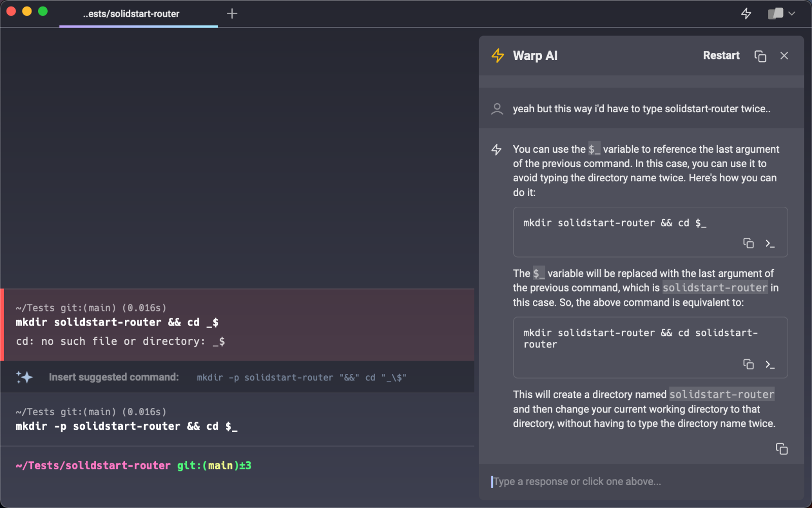Click the Warp AI lightning bolt in title bar
Image resolution: width=812 pixels, height=508 pixels.
[x=746, y=14]
